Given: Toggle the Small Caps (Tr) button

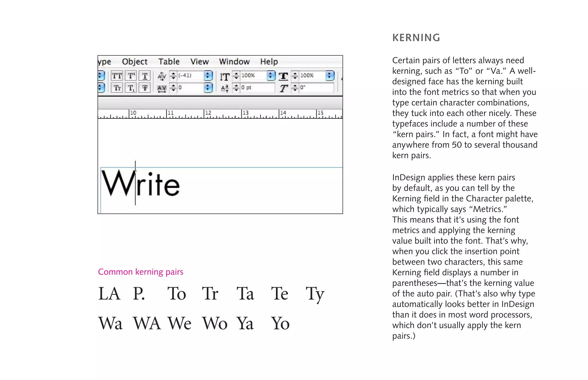Looking at the screenshot, I should (x=117, y=88).
